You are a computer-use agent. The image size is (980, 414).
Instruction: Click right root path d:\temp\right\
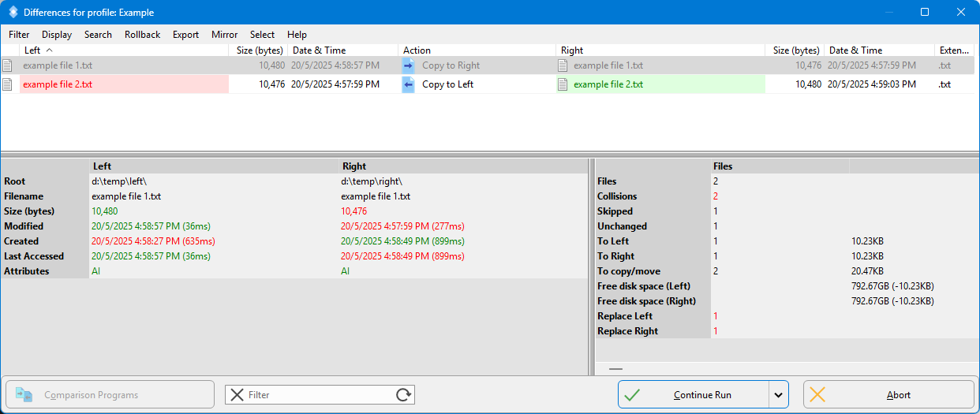point(372,181)
